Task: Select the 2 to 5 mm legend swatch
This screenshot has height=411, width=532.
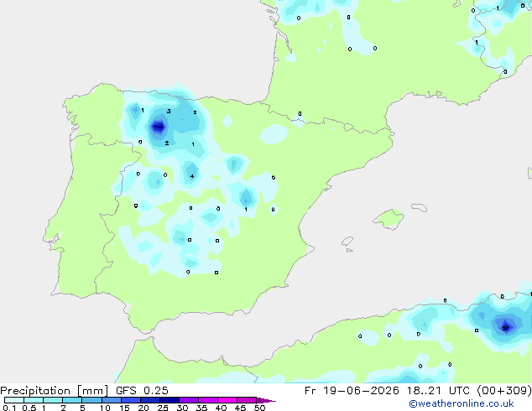Action: coord(72,400)
